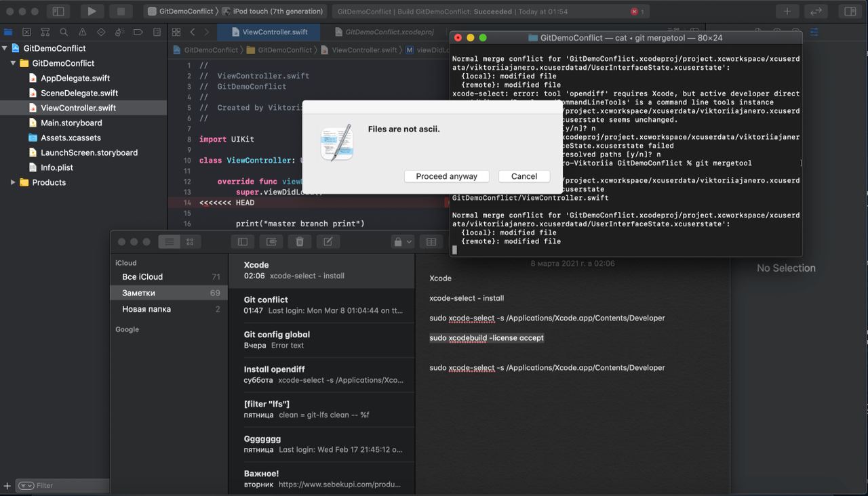Click the sudo xcodebuild -license accept line
The width and height of the screenshot is (868, 496).
486,337
